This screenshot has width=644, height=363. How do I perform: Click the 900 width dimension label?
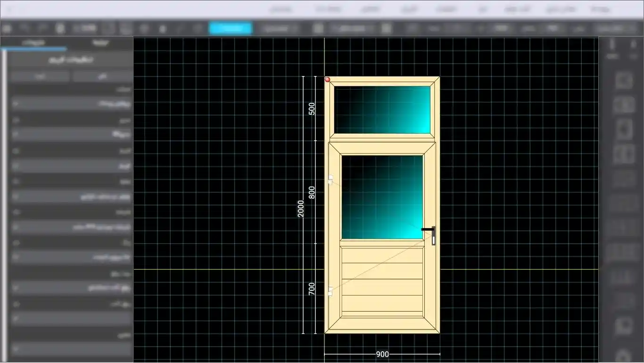coord(382,354)
